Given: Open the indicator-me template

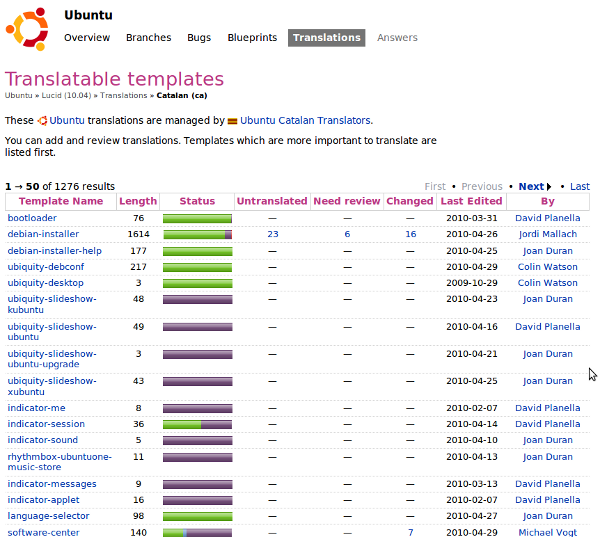Looking at the screenshot, I should pyautogui.click(x=36, y=408).
